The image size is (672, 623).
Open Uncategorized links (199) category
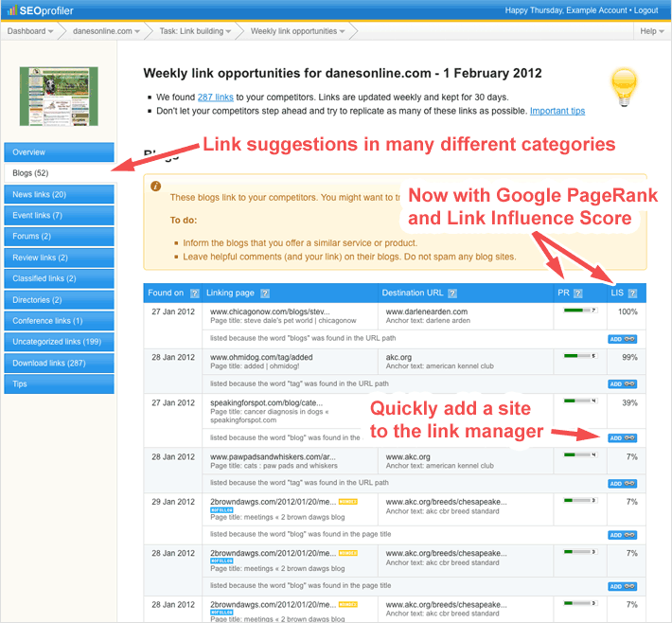pyautogui.click(x=59, y=342)
